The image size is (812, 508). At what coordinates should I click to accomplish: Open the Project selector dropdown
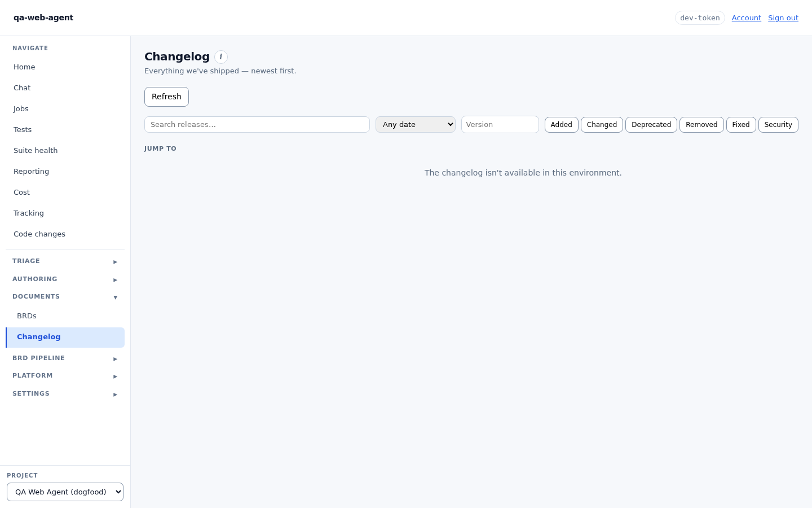[x=65, y=492]
